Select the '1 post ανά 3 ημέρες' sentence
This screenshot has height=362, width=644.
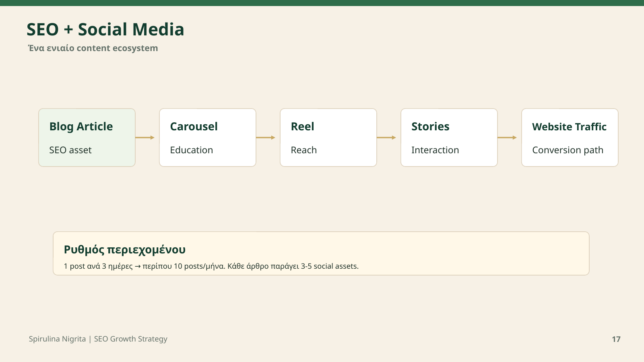211,266
